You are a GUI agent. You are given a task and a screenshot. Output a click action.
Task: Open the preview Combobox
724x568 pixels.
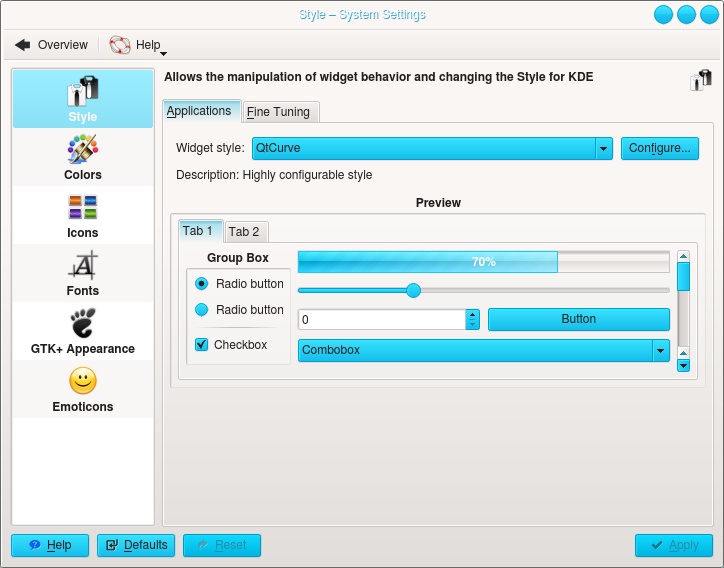coord(483,350)
